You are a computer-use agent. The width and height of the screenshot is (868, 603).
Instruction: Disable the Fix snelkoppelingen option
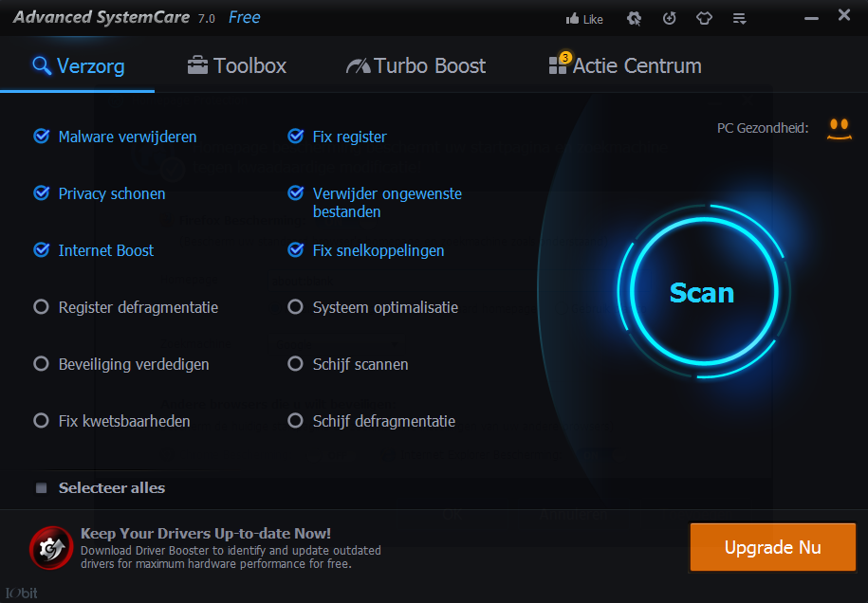(x=295, y=250)
